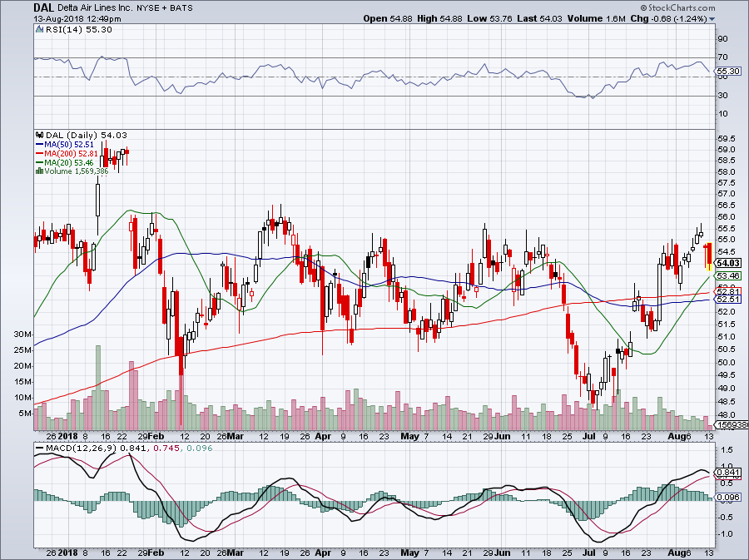The height and width of the screenshot is (560, 749).
Task: Click the 10M volume axis label
Action: pyautogui.click(x=22, y=398)
